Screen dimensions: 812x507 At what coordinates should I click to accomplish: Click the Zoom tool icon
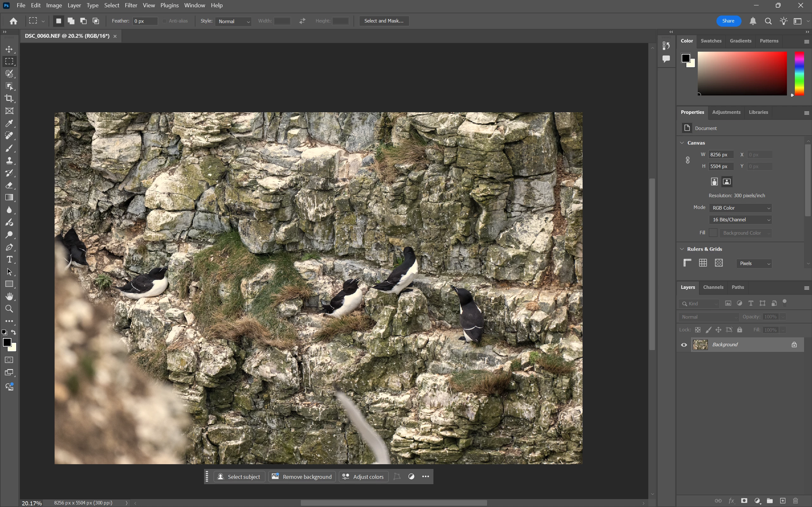coord(10,309)
